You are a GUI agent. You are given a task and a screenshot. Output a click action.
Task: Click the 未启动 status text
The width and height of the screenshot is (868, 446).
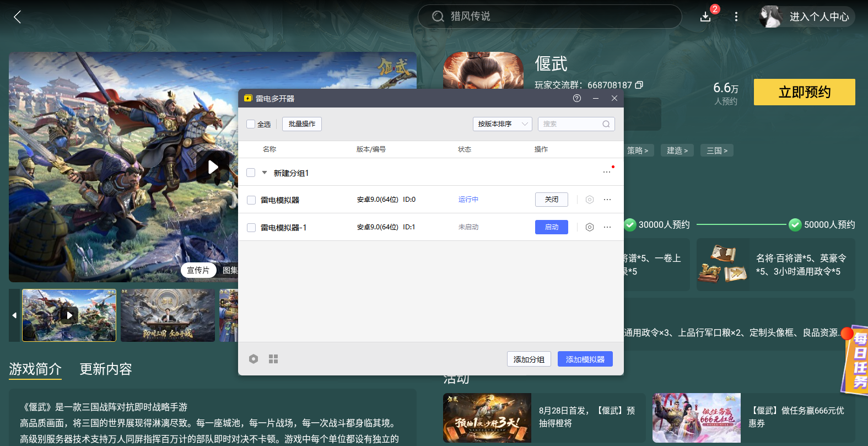coord(468,227)
